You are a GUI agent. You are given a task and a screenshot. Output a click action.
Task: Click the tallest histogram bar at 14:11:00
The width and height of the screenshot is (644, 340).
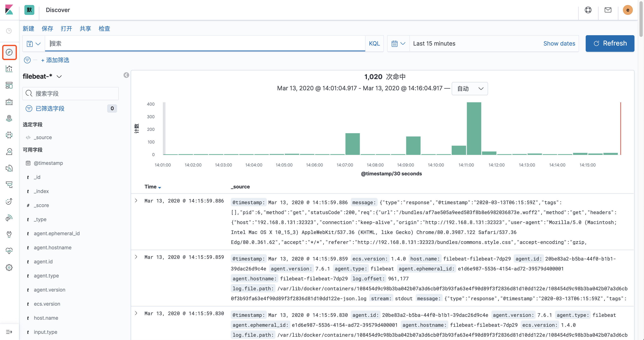[x=474, y=128]
